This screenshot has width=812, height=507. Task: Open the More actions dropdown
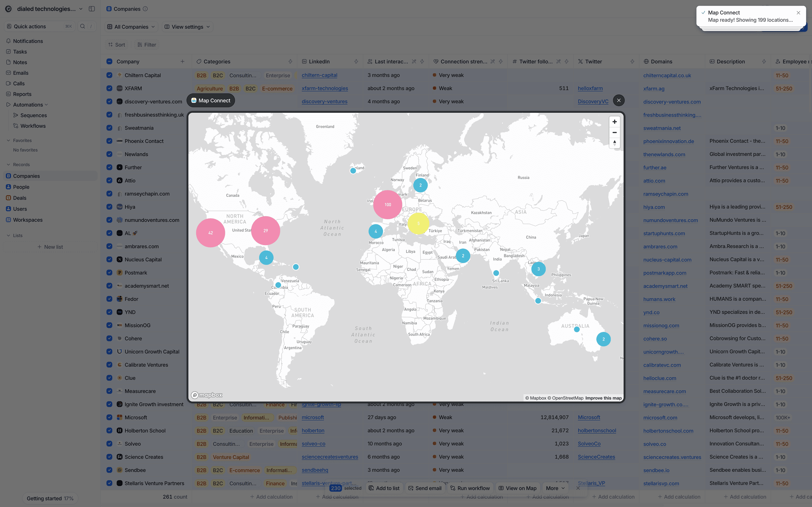tap(555, 488)
